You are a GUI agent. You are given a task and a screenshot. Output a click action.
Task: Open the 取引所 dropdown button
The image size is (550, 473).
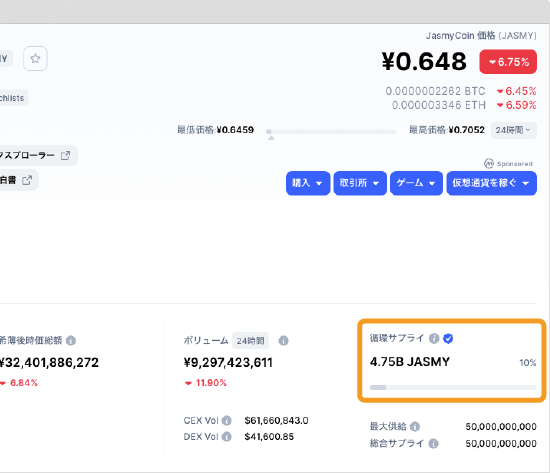pyautogui.click(x=360, y=183)
